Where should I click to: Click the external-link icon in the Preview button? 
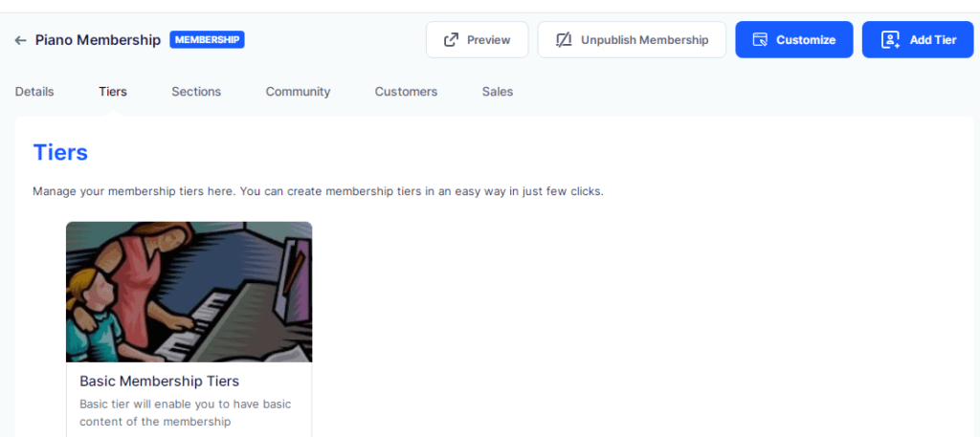click(x=451, y=40)
